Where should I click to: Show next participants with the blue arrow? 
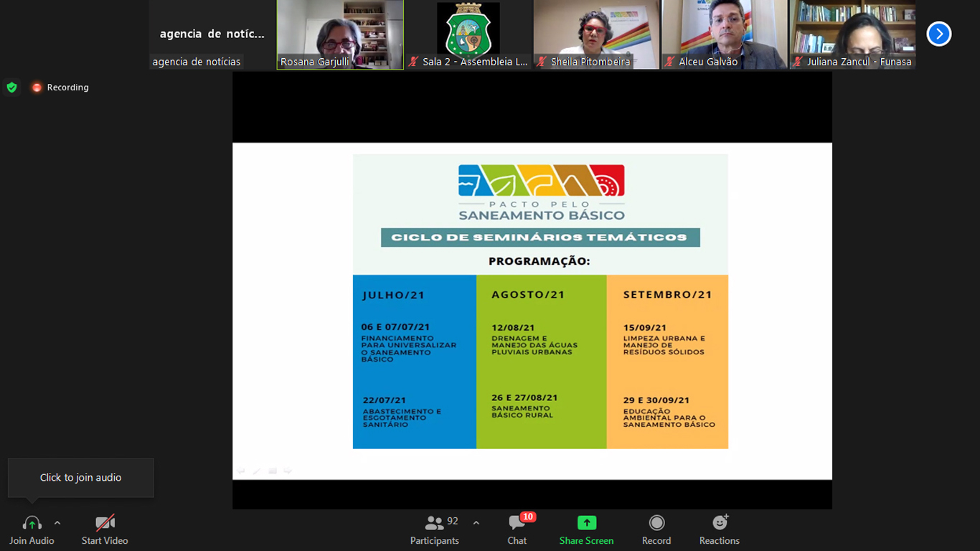coord(938,34)
